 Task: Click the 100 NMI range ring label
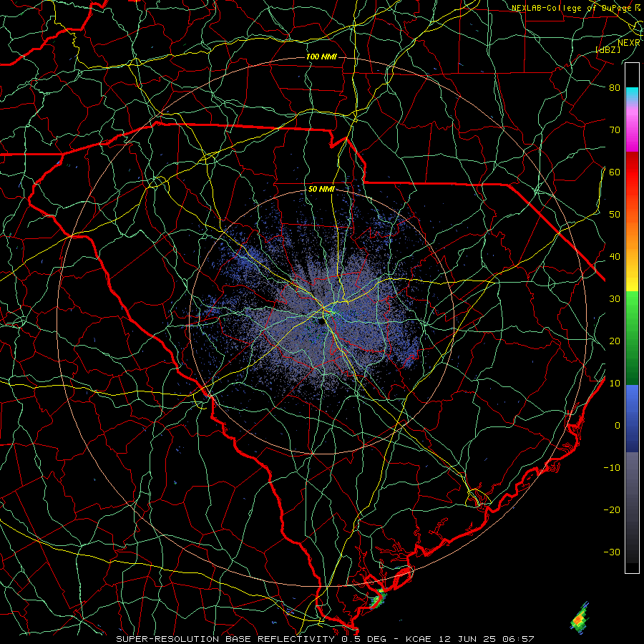[x=321, y=57]
